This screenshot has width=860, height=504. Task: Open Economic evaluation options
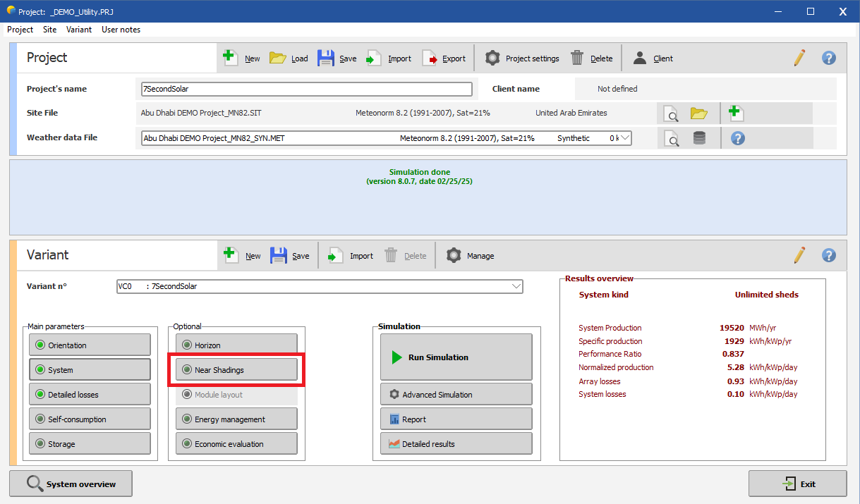pos(236,444)
